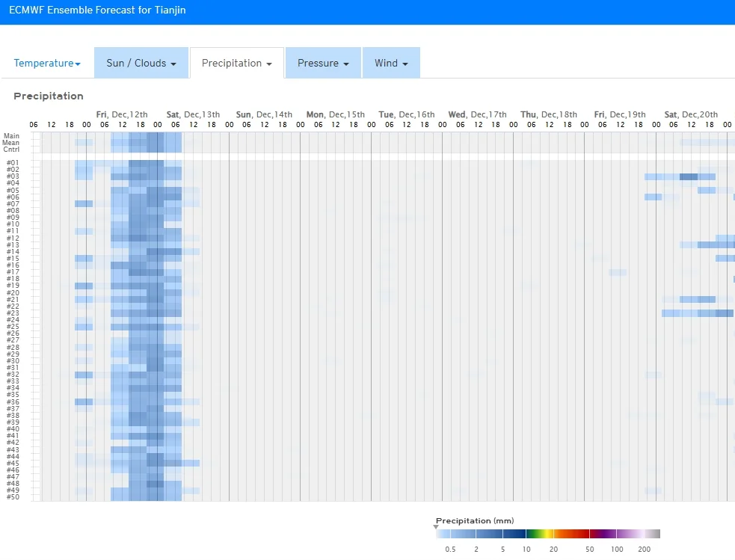The width and height of the screenshot is (735, 560).
Task: Open the Precipitation dropdown tab
Action: [237, 63]
